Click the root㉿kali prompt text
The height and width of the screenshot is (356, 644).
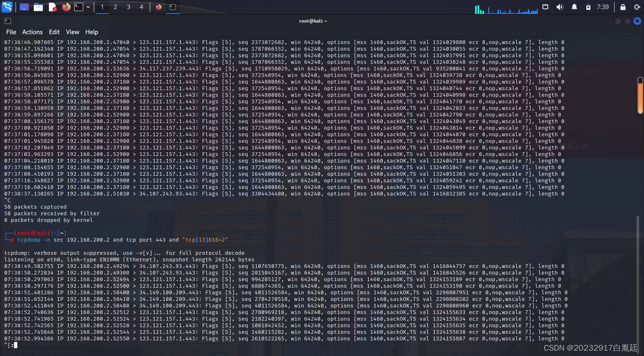[34, 233]
